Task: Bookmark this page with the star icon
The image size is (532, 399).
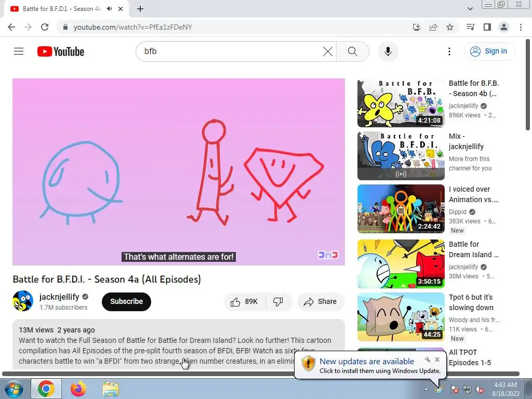Action: [450, 27]
